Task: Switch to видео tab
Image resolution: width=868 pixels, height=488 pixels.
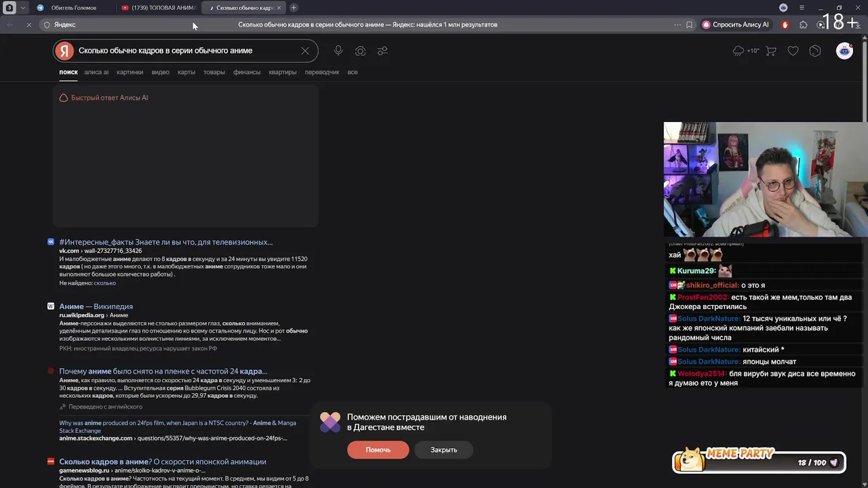Action: tap(161, 72)
